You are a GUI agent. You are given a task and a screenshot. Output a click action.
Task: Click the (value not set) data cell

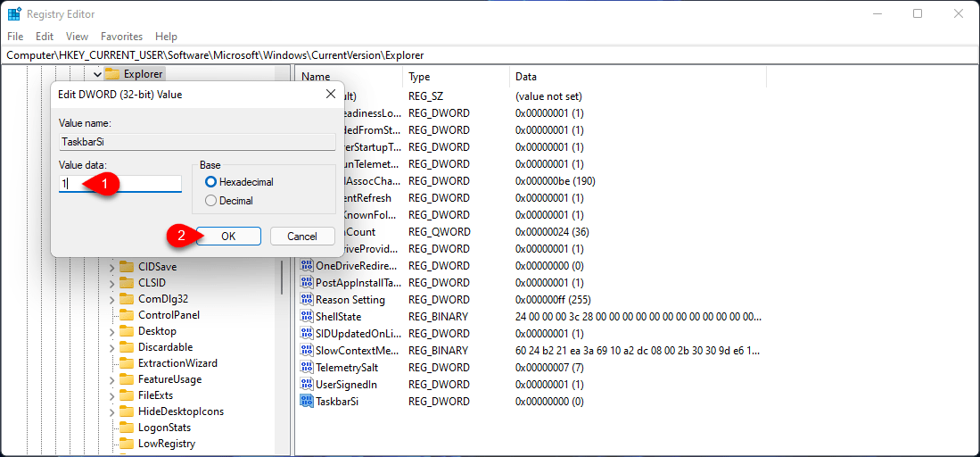[548, 96]
